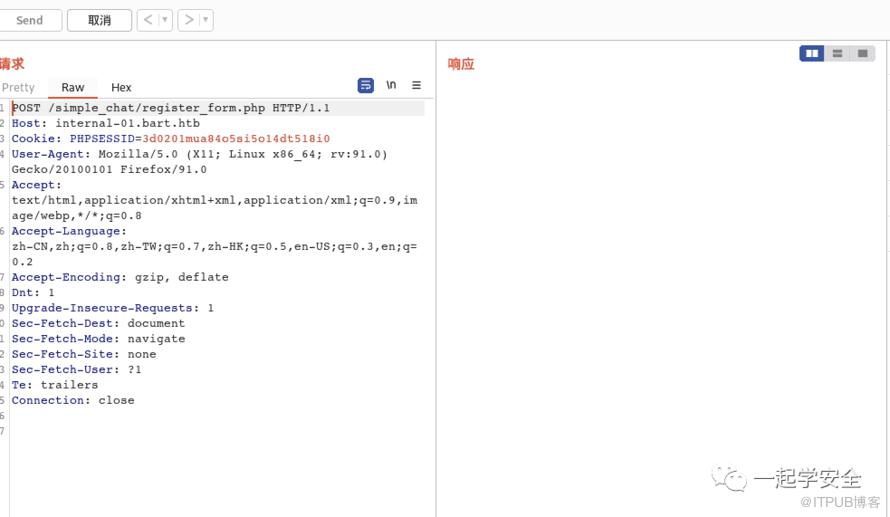Image resolution: width=890 pixels, height=517 pixels.
Task: Switch to the Raw tab
Action: click(x=73, y=87)
